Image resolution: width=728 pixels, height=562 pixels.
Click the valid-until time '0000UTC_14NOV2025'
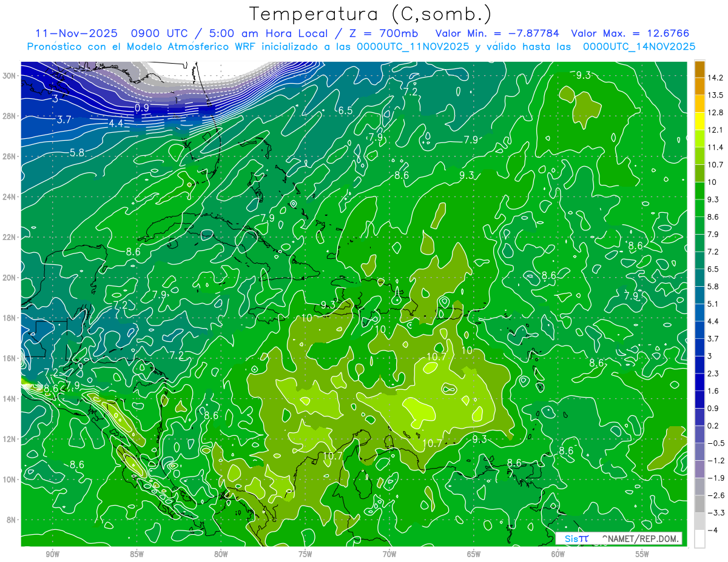(639, 47)
